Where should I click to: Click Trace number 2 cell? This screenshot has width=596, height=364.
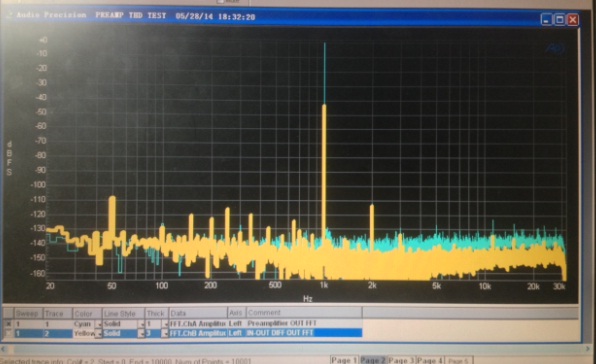click(57, 333)
